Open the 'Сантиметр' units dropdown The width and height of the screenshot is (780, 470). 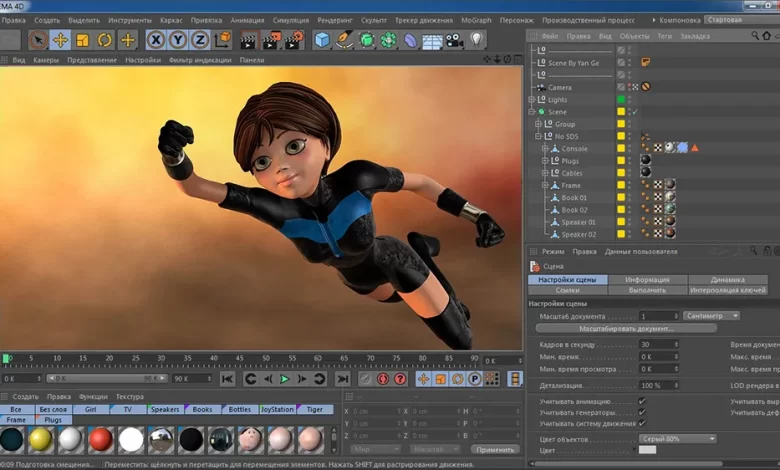point(712,316)
